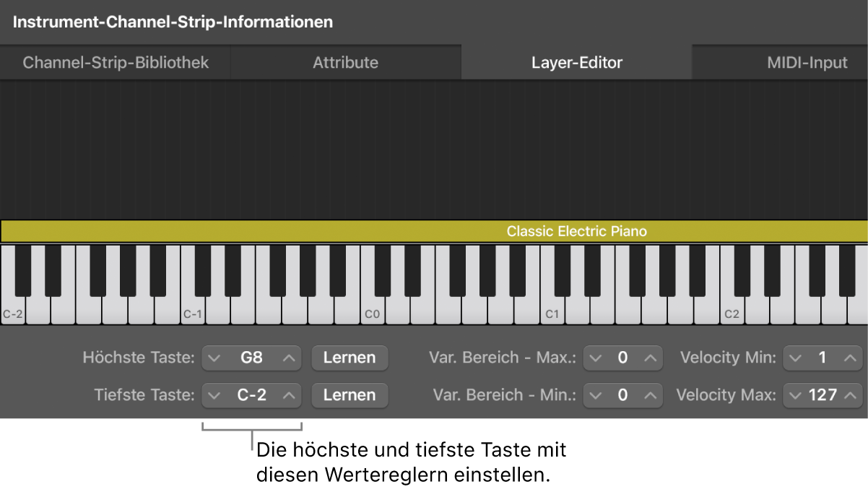Select the Attribute tab
This screenshot has height=492, width=868.
point(345,62)
